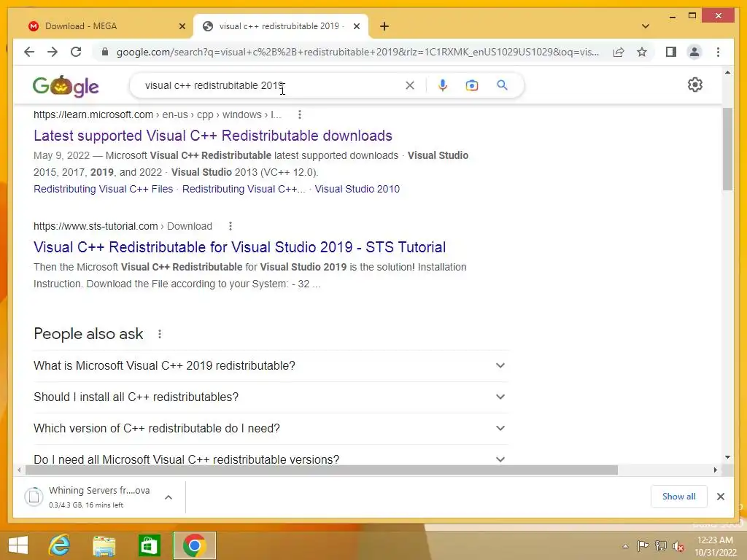The width and height of the screenshot is (747, 560).
Task: Click into the Google search input field
Action: click(271, 85)
